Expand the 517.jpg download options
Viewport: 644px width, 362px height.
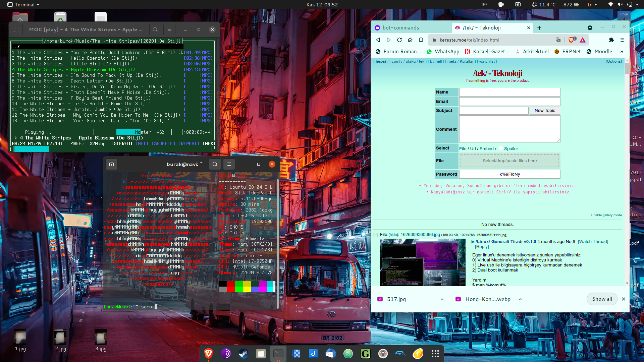point(442,299)
